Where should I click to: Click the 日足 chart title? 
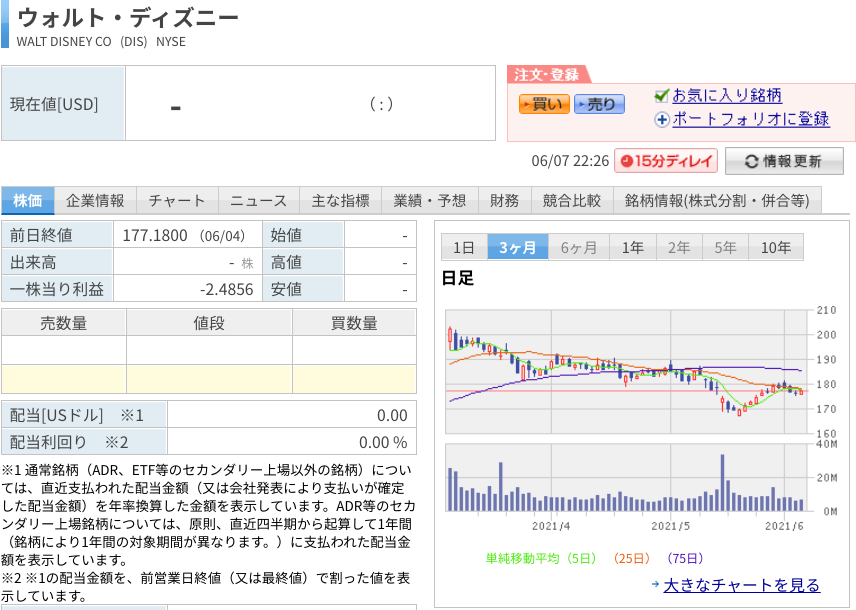pyautogui.click(x=457, y=278)
